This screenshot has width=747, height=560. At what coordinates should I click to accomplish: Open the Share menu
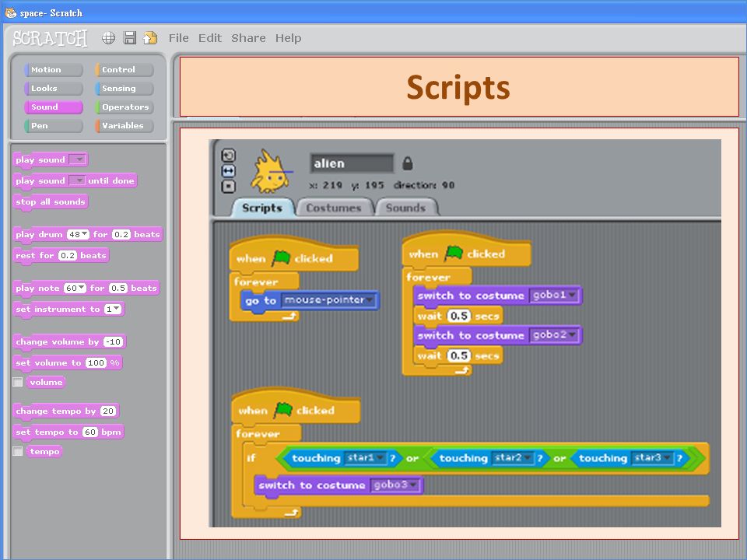point(248,38)
